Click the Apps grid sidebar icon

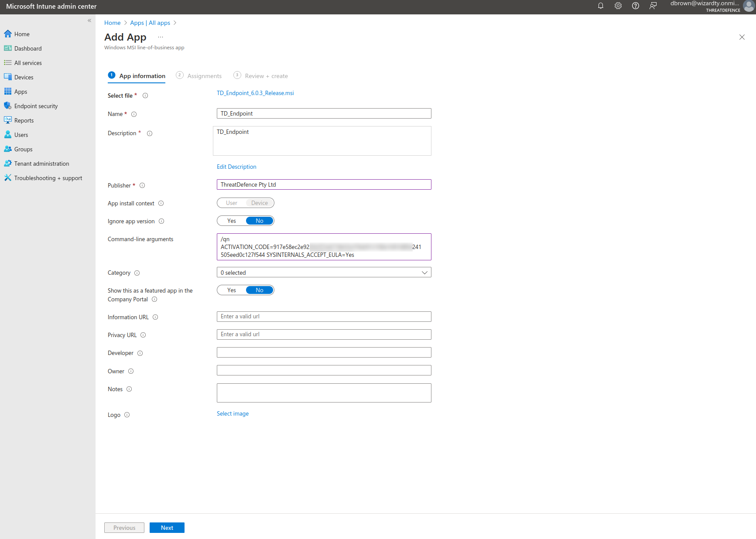8,92
